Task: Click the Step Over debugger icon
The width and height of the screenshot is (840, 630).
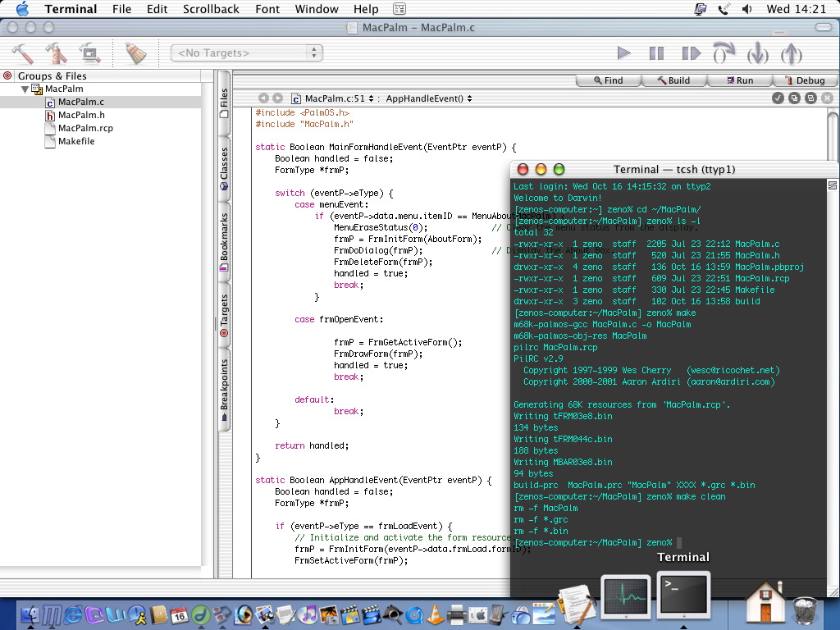Action: [x=724, y=53]
